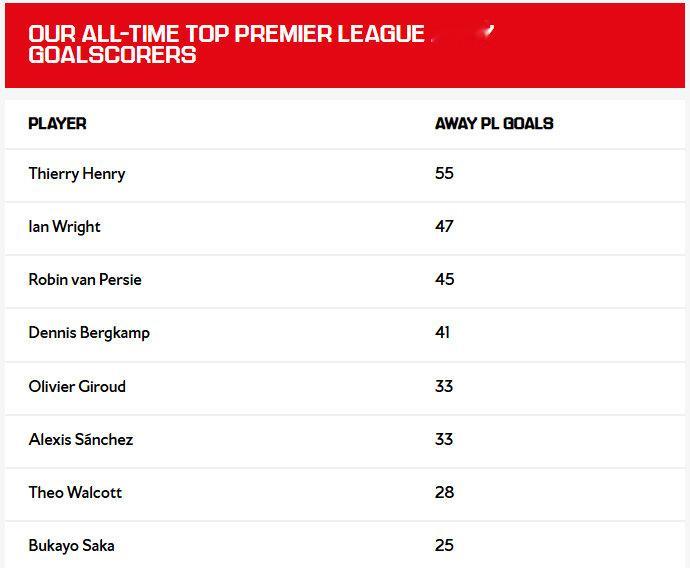Screen dimensions: 690x568
Task: Click Olivier Giroud's 33 goals value
Action: pyautogui.click(x=444, y=386)
